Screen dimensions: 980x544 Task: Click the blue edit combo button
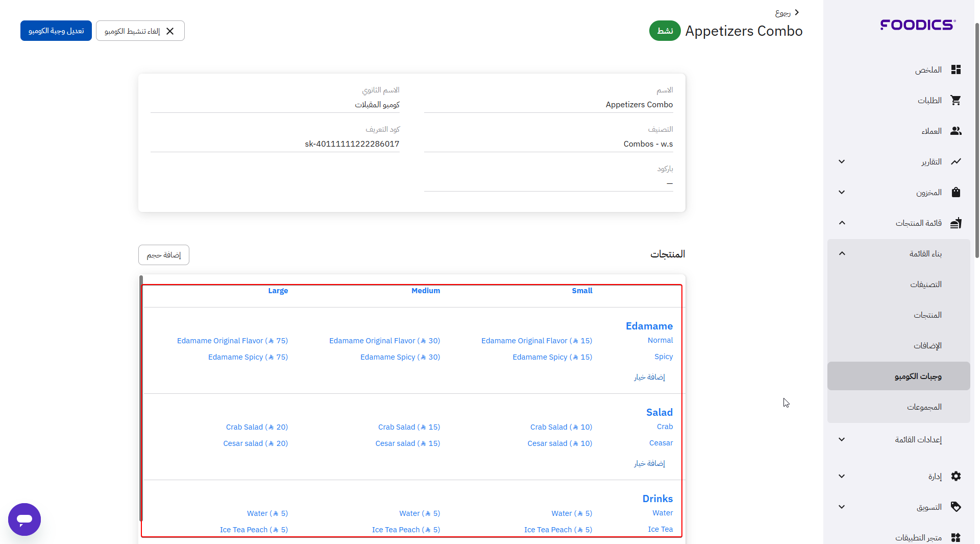[x=56, y=31]
